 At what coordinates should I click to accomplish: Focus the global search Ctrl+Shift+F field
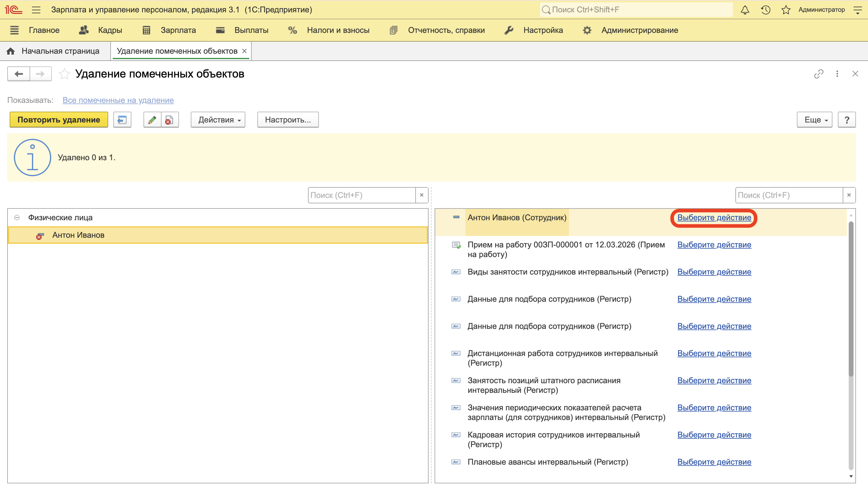(637, 10)
